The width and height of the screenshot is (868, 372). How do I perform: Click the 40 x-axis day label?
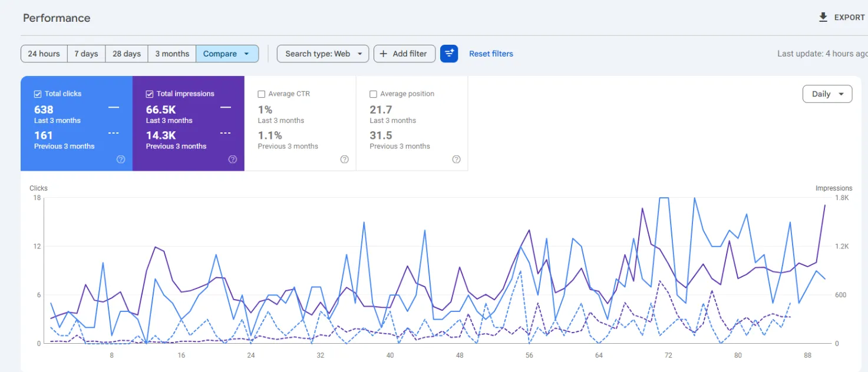pos(390,356)
